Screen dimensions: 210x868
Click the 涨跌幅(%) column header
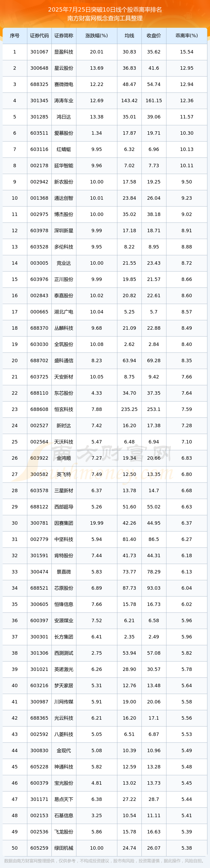pyautogui.click(x=97, y=36)
